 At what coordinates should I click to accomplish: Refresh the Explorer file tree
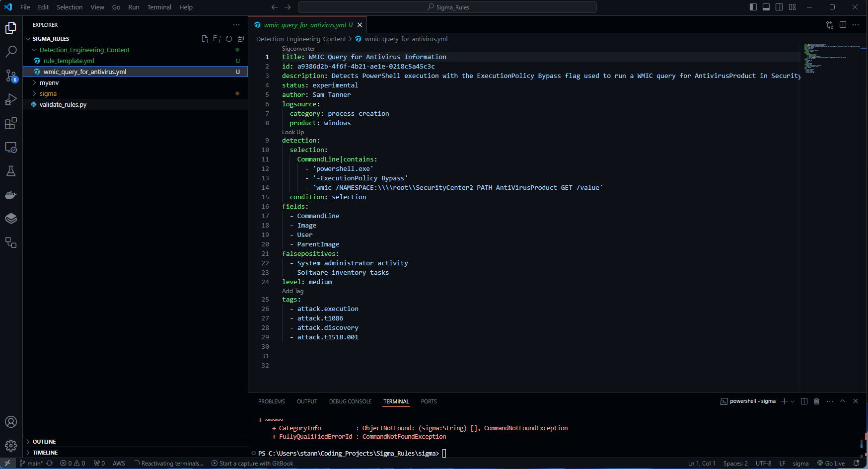[229, 39]
